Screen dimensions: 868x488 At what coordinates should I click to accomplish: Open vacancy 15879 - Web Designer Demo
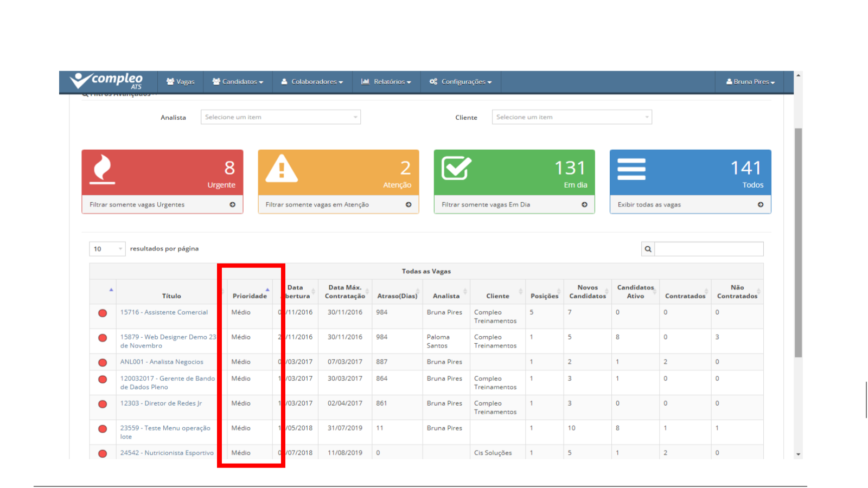[x=168, y=341]
